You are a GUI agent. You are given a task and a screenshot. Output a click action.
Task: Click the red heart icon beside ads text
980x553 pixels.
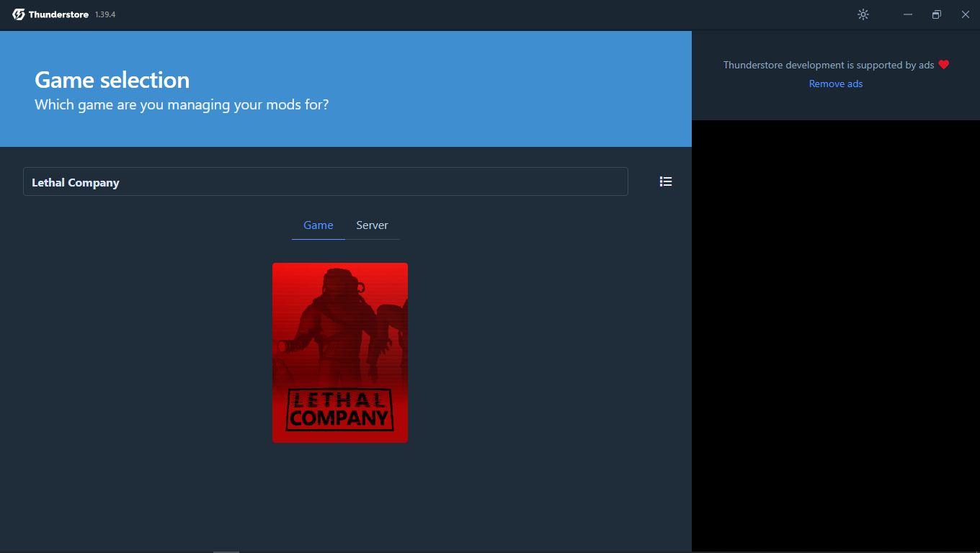(x=944, y=65)
